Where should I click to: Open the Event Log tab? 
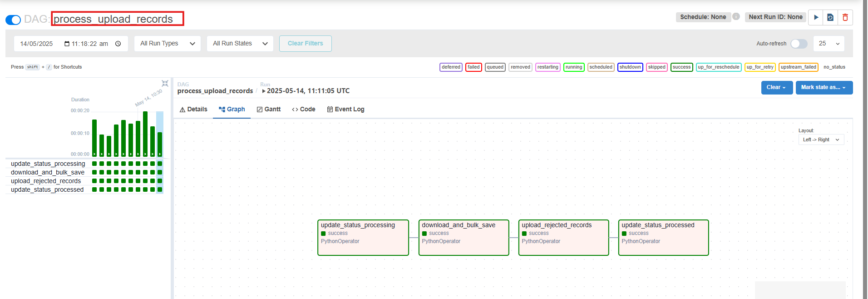pos(345,110)
